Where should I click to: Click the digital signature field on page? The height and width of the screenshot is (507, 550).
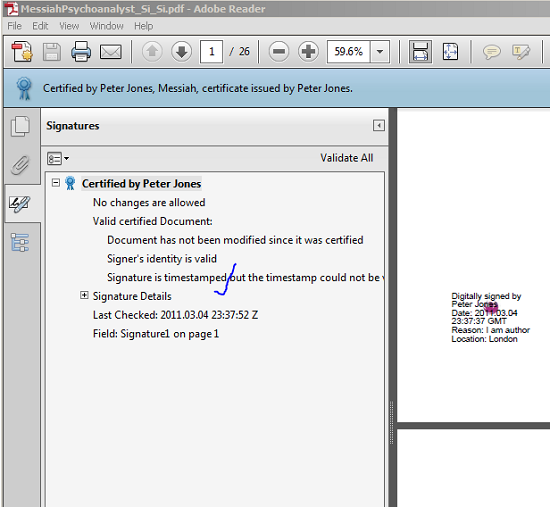pyautogui.click(x=490, y=317)
